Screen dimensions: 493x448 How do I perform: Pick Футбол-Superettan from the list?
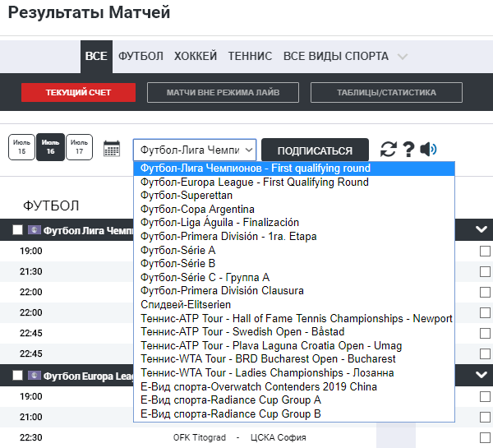pyautogui.click(x=294, y=196)
